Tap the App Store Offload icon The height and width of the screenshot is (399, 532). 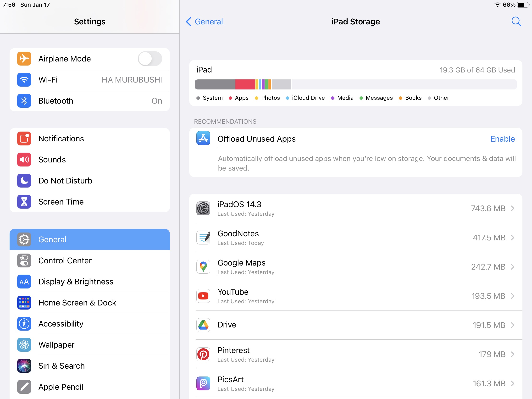[203, 138]
